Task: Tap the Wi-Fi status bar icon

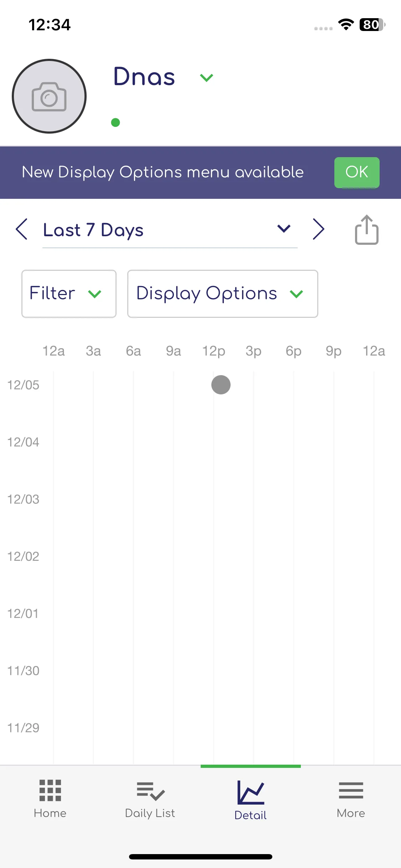Action: (x=346, y=24)
